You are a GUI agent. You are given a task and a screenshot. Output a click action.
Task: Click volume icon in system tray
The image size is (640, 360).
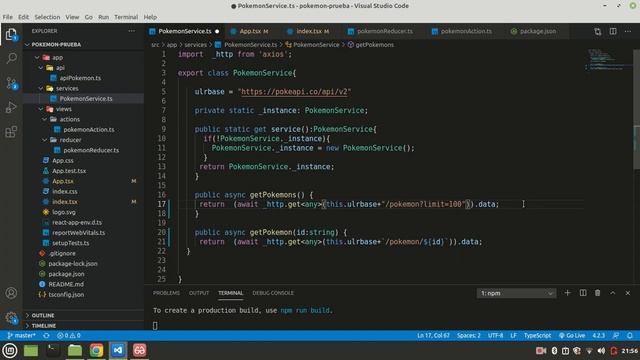[x=601, y=351]
